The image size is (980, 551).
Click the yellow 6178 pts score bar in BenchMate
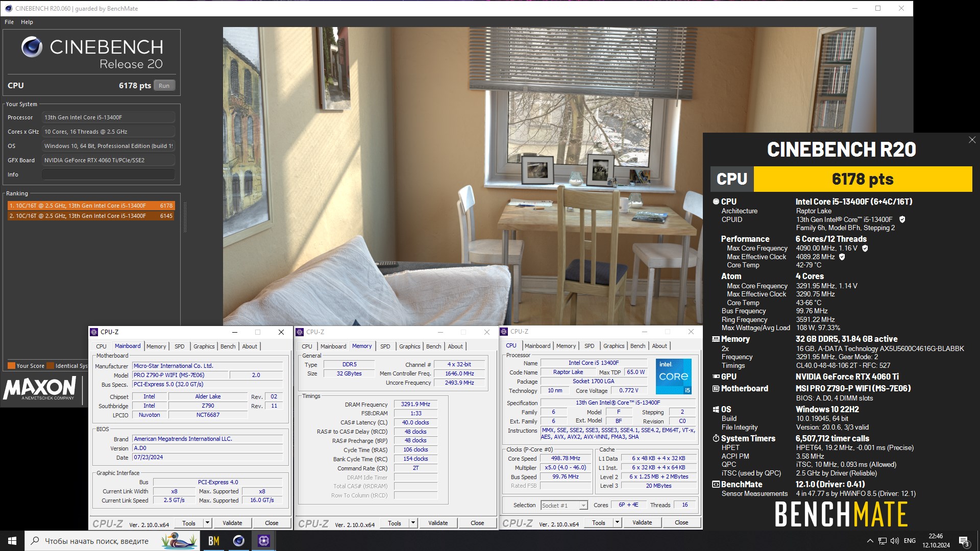click(863, 179)
